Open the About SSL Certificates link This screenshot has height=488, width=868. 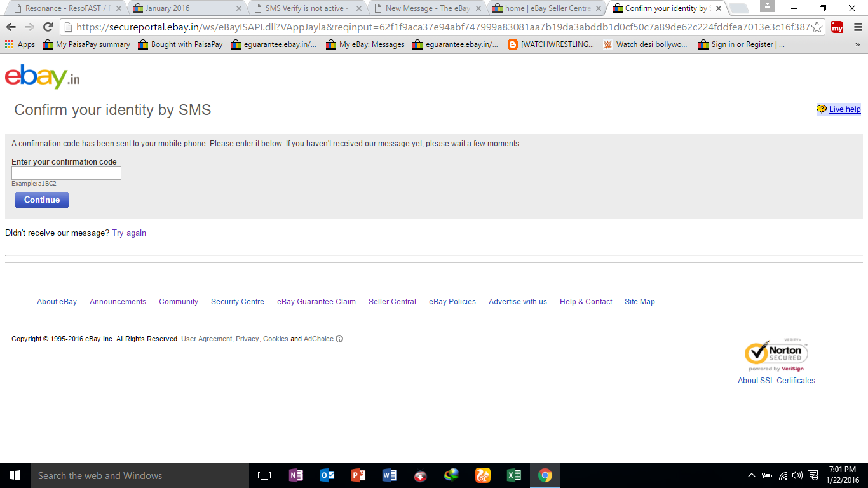(776, 381)
